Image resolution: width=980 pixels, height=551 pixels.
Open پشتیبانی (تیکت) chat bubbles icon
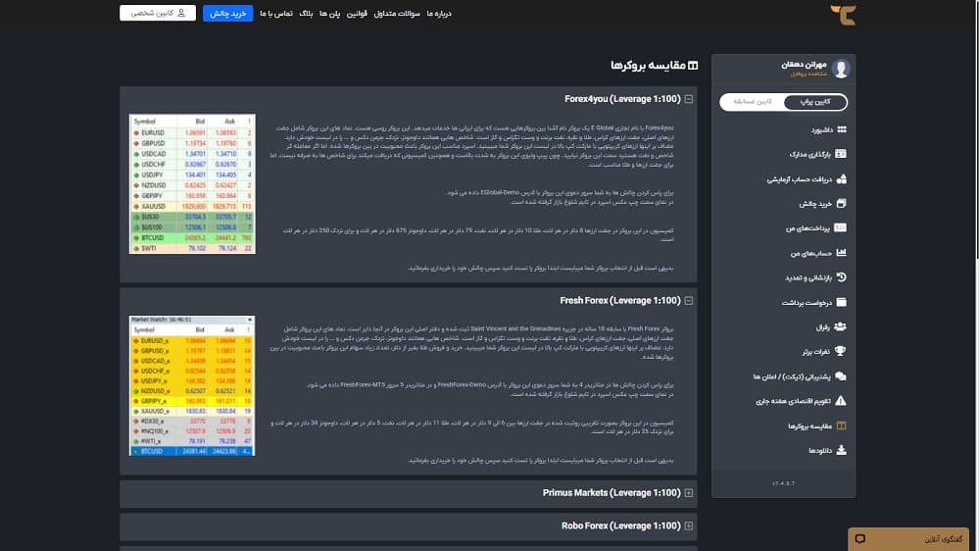tap(841, 376)
